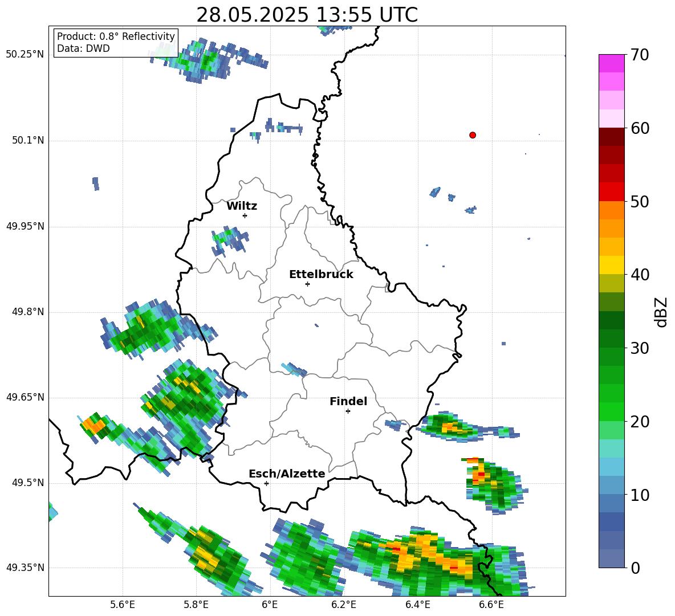Click the cross marker below Wiltz
The height and width of the screenshot is (616, 675).
tap(245, 215)
